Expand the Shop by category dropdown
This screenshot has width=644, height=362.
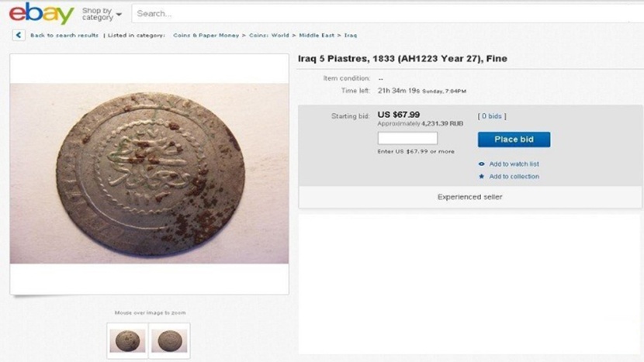102,14
